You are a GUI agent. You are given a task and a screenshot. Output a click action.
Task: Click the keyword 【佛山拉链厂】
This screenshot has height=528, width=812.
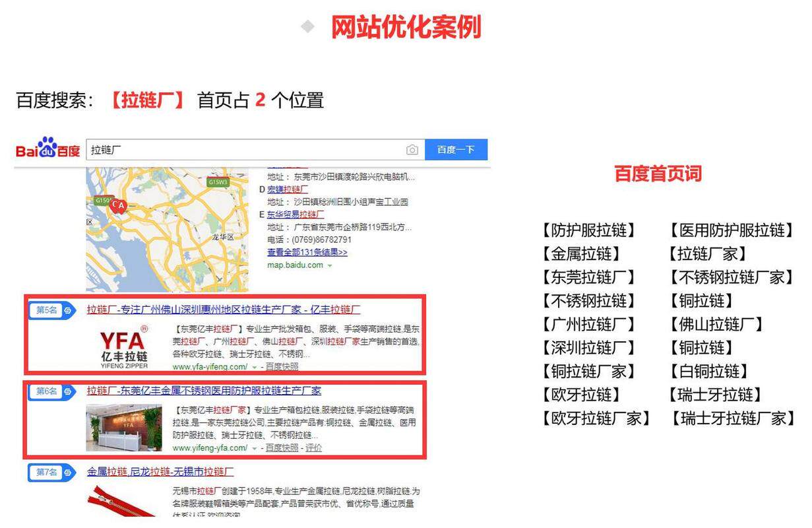click(x=716, y=324)
